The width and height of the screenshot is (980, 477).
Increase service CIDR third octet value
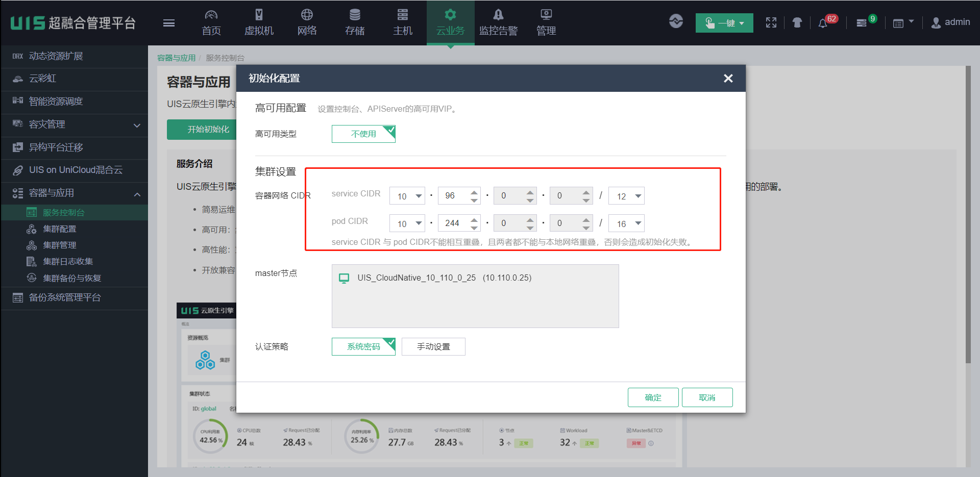pyautogui.click(x=530, y=192)
